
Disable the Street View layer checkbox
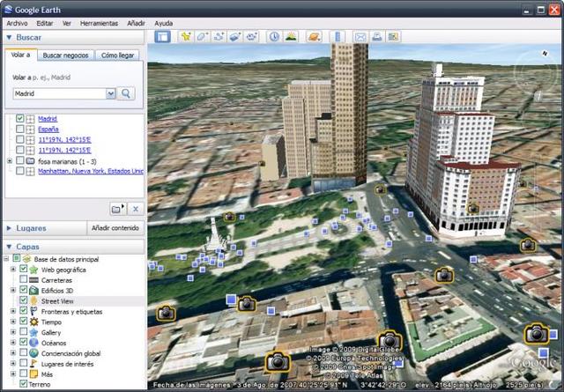tap(24, 300)
